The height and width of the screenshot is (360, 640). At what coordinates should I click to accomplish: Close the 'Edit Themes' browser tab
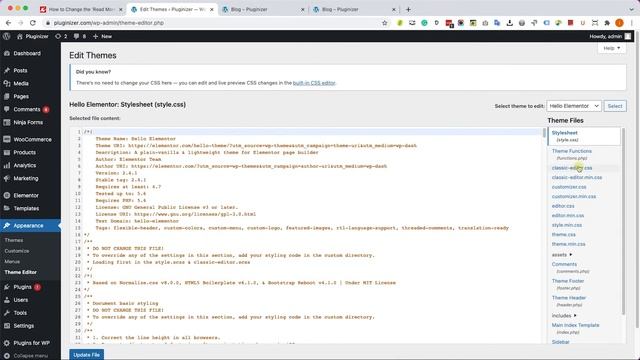coord(211,9)
